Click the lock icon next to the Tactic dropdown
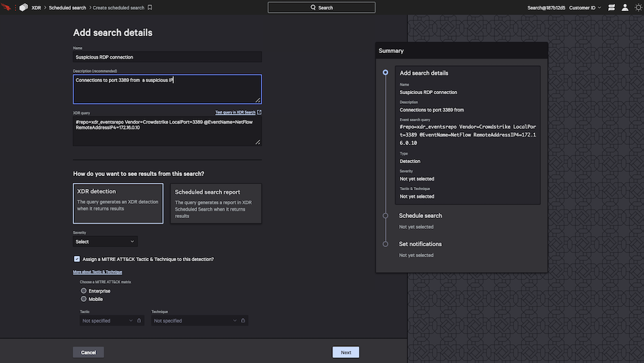Image resolution: width=644 pixels, height=363 pixels. [139, 320]
